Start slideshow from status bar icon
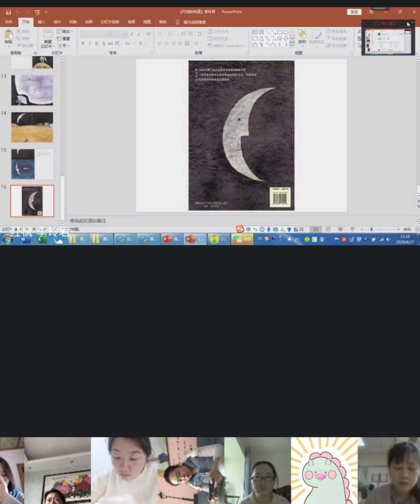Viewport: 420px width, 504px height. pyautogui.click(x=352, y=229)
